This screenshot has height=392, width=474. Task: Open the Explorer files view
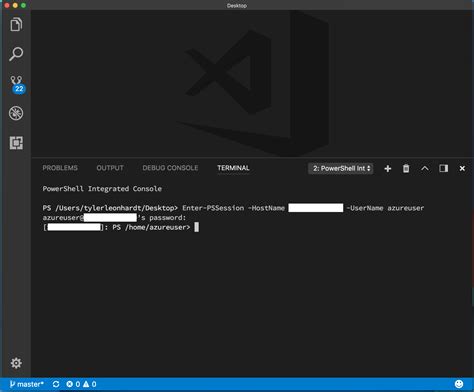16,25
